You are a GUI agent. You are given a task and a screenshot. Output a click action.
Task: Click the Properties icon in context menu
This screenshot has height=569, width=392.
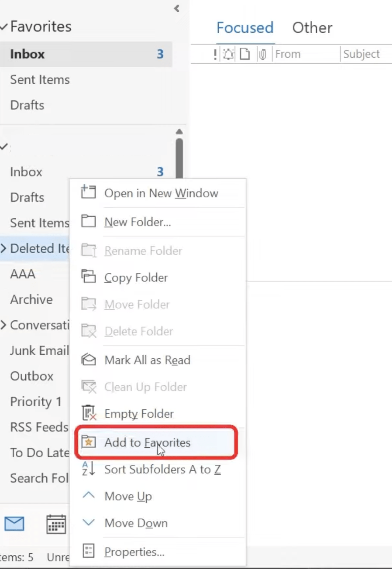click(x=89, y=552)
